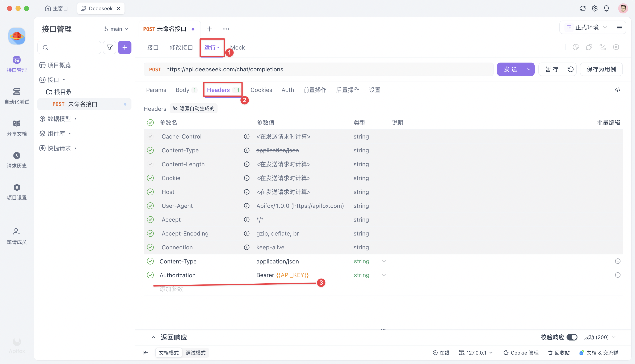Click the 邀请成员 sidebar icon
This screenshot has height=364, width=635.
[x=17, y=236]
